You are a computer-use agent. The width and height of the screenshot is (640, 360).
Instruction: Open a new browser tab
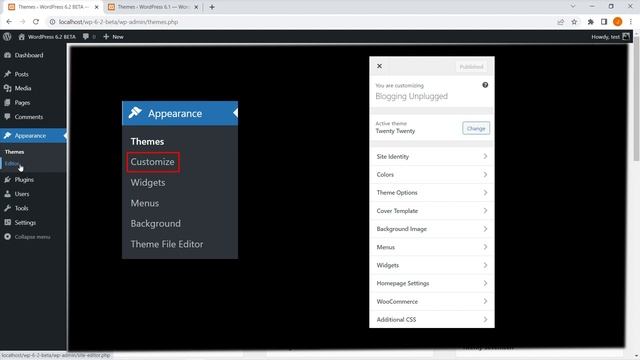coord(212,7)
